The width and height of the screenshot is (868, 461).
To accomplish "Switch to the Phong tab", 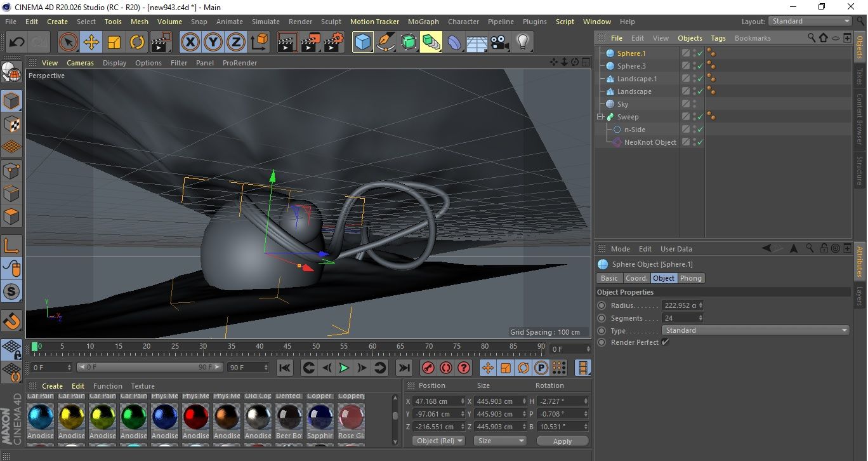I will [x=691, y=278].
